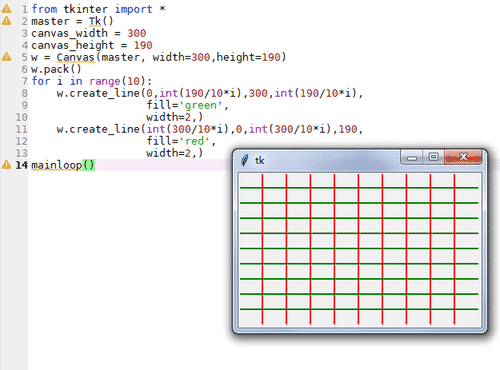Click 'w.pack()' on line 6
Image resolution: width=500 pixels, height=370 pixels.
[56, 69]
